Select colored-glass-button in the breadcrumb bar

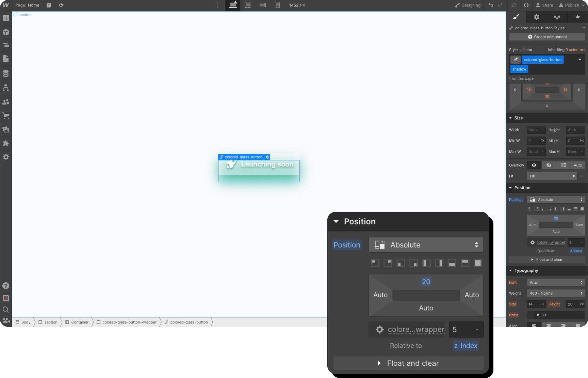pyautogui.click(x=189, y=322)
